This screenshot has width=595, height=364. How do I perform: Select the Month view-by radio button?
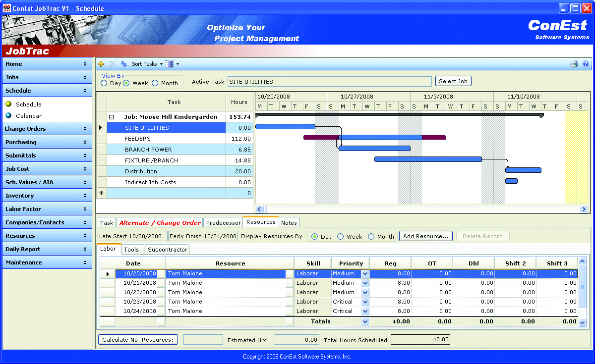[x=155, y=83]
